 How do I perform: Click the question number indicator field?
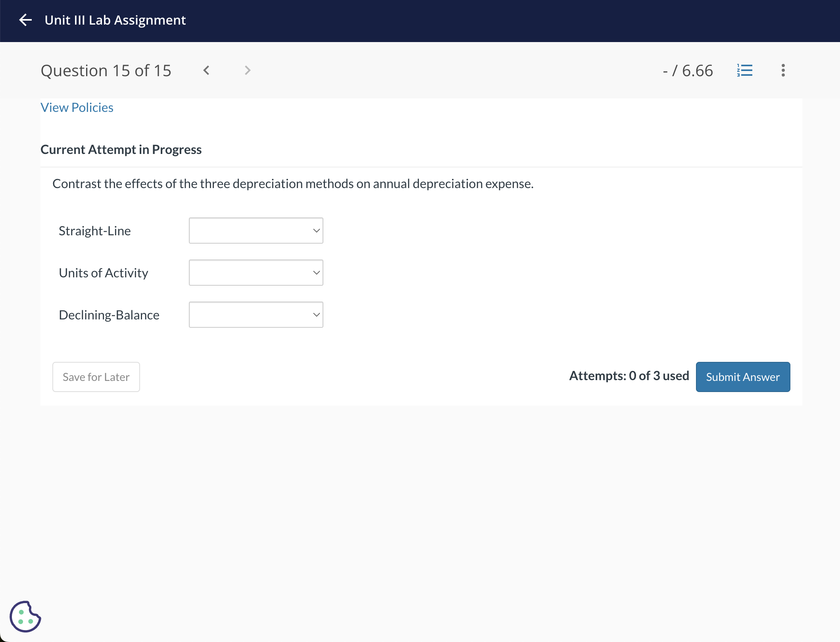click(106, 69)
